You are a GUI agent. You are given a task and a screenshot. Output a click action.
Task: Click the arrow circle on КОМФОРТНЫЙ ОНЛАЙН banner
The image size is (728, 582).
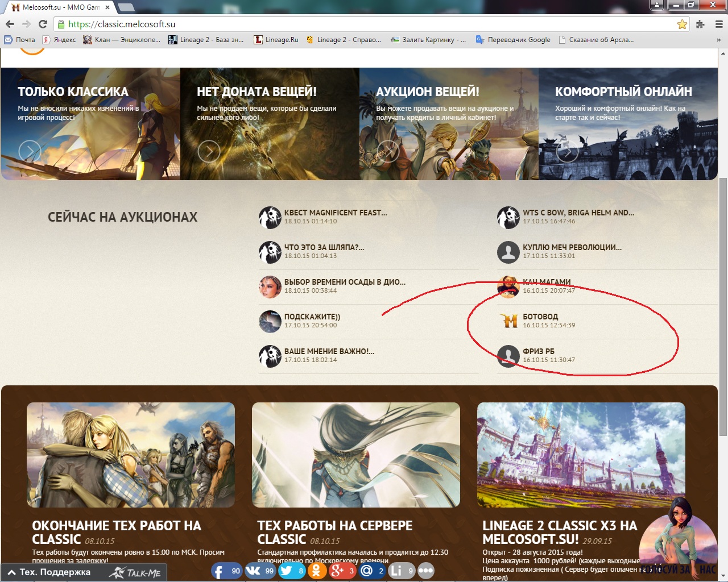pos(567,151)
